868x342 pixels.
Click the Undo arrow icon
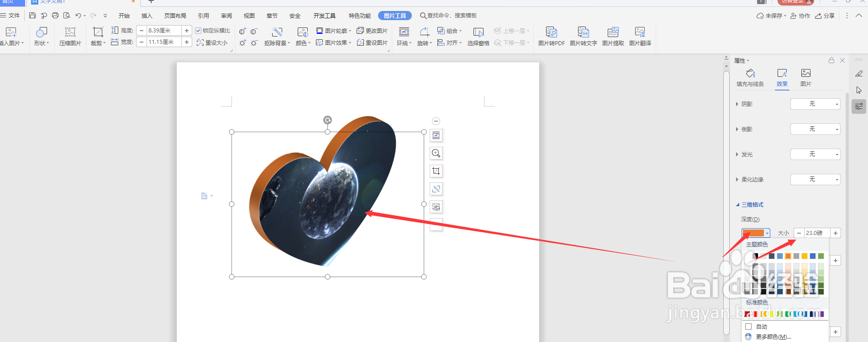click(78, 16)
